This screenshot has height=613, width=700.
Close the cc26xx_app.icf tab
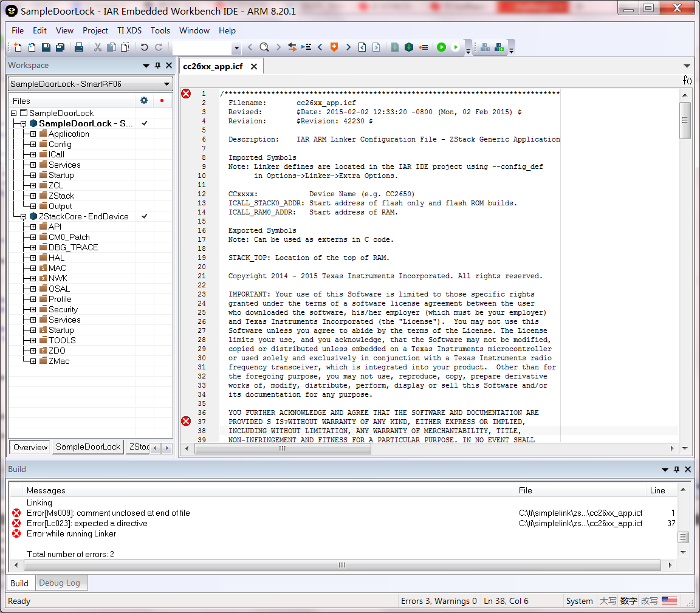tap(254, 66)
